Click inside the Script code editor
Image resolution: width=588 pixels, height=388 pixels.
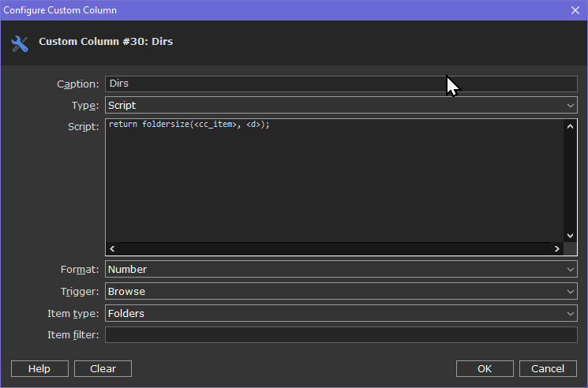tap(334, 181)
